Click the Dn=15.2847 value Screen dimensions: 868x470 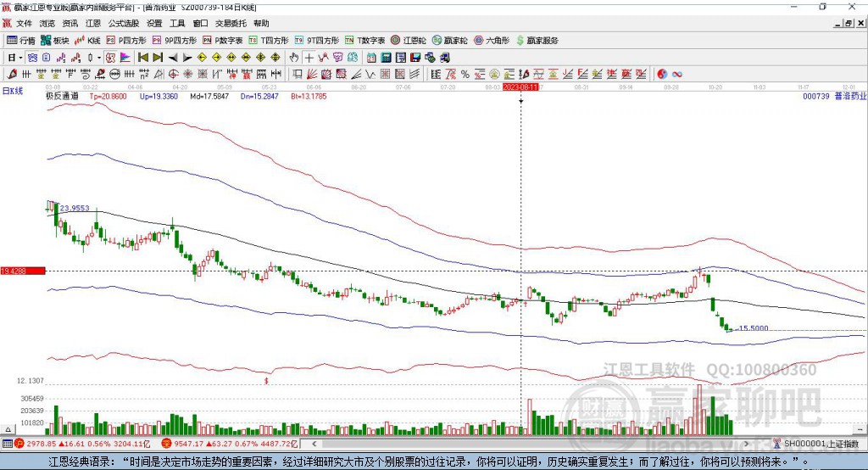(259, 96)
